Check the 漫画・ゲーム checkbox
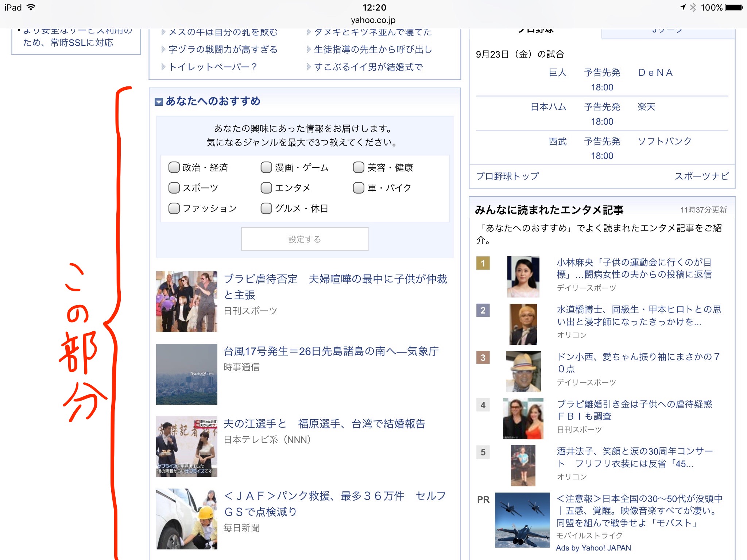The height and width of the screenshot is (560, 747). 266,167
